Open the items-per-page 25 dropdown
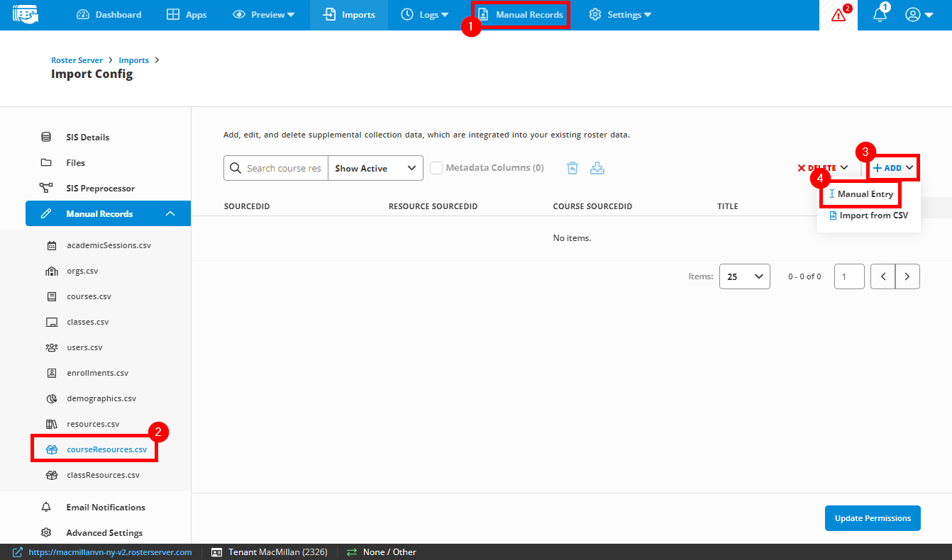 pos(744,276)
